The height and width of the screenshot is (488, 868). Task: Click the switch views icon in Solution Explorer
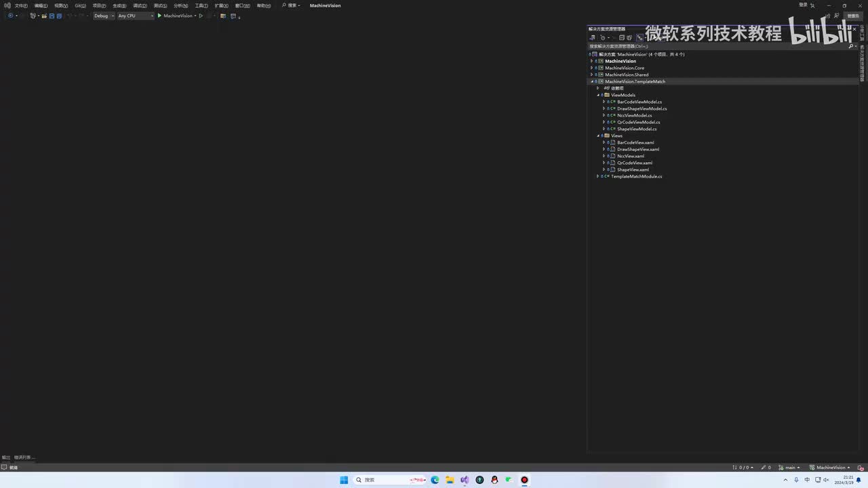click(592, 38)
